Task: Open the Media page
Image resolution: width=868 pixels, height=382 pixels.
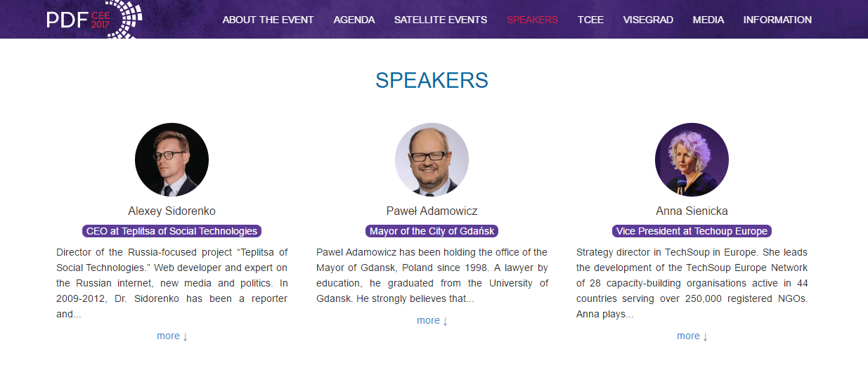Action: [708, 20]
